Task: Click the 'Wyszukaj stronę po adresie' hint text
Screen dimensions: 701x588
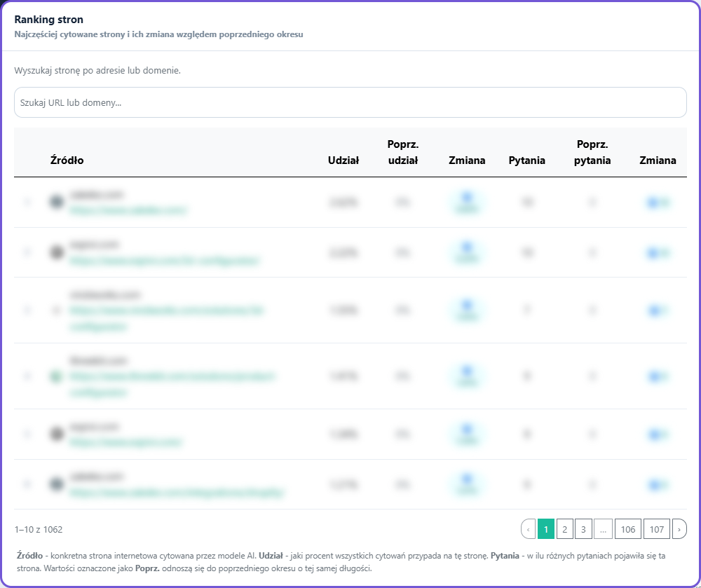Action: pyautogui.click(x=97, y=71)
